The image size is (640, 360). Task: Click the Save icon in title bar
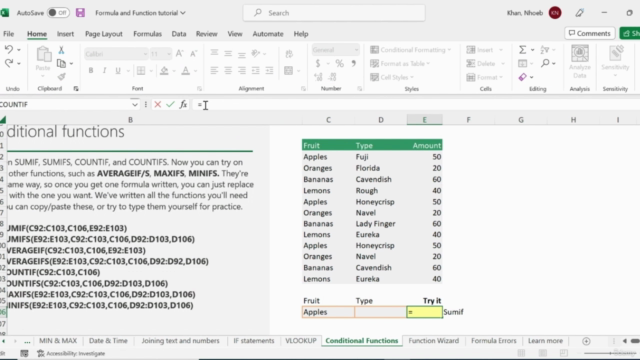[80, 13]
